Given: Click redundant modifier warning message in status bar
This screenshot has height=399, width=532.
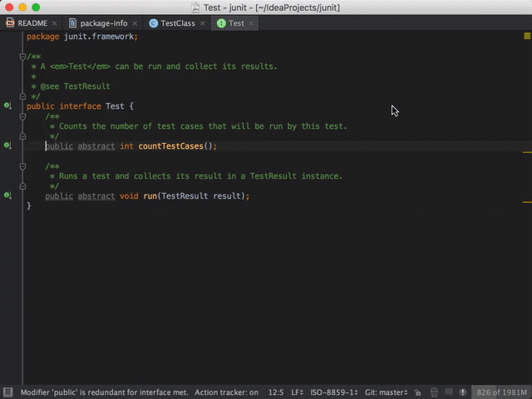Looking at the screenshot, I should (x=104, y=392).
